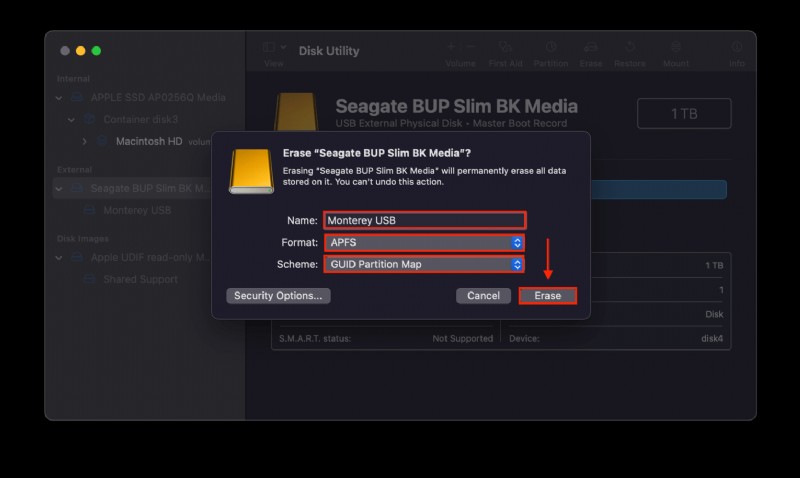Image resolution: width=800 pixels, height=478 pixels.
Task: Click the Name field containing Monterey USB
Action: click(x=424, y=220)
